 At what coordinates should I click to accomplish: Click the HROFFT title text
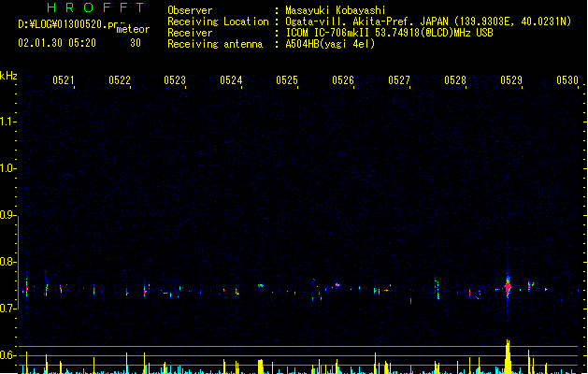[96, 7]
